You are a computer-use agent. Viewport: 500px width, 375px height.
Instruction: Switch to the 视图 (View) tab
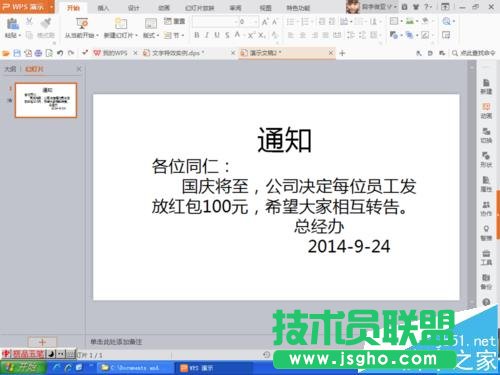[265, 8]
